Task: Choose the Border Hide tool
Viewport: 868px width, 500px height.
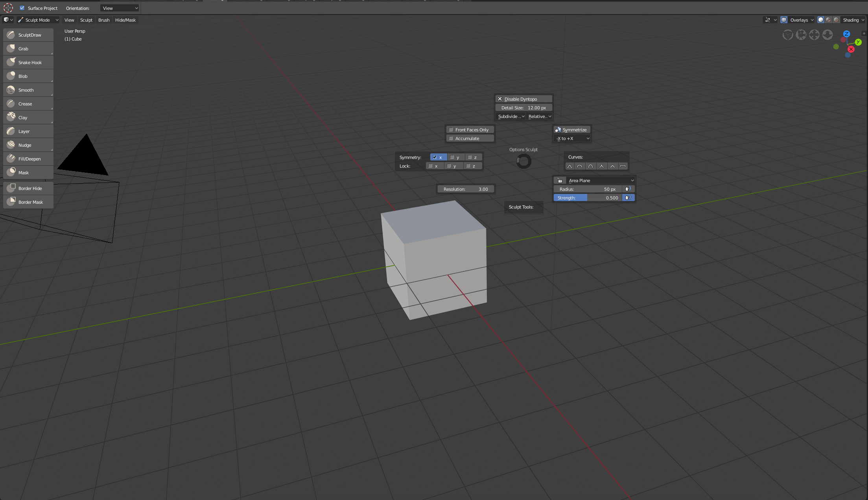Action: 28,188
